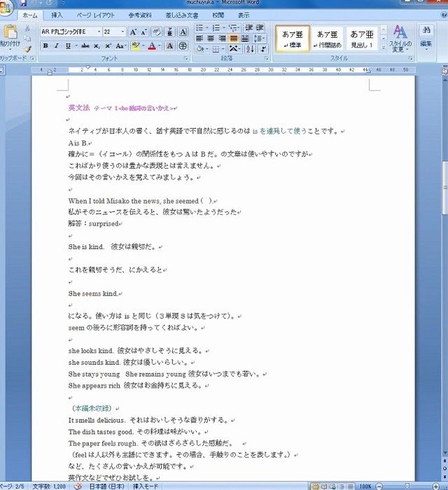Open the font name dropdown
The width and height of the screenshot is (448, 490).
pyautogui.click(x=99, y=31)
